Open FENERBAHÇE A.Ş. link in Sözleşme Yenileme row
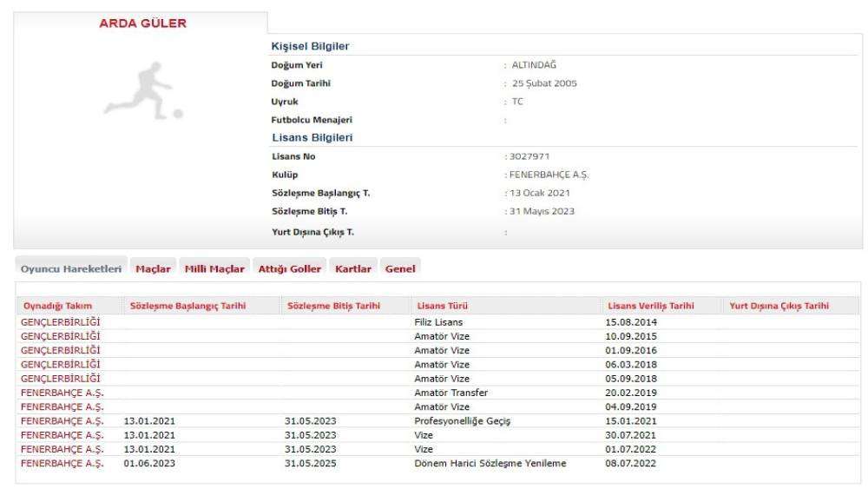868x489 pixels. point(62,463)
